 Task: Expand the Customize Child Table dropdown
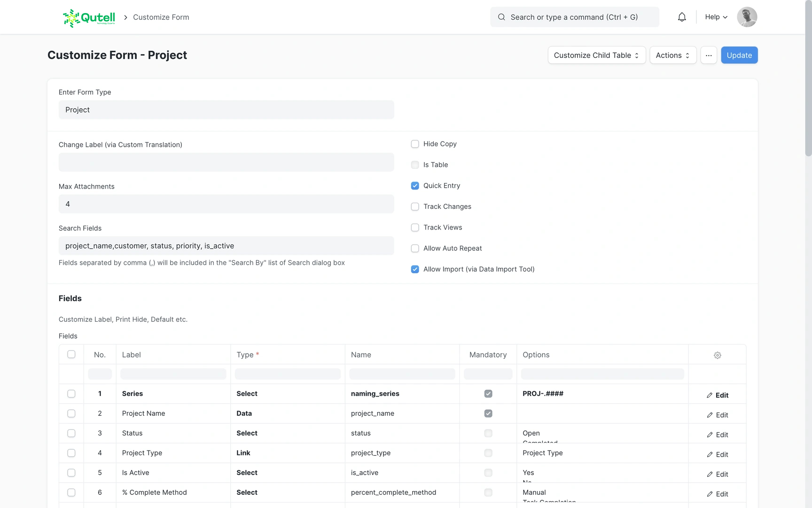596,56
